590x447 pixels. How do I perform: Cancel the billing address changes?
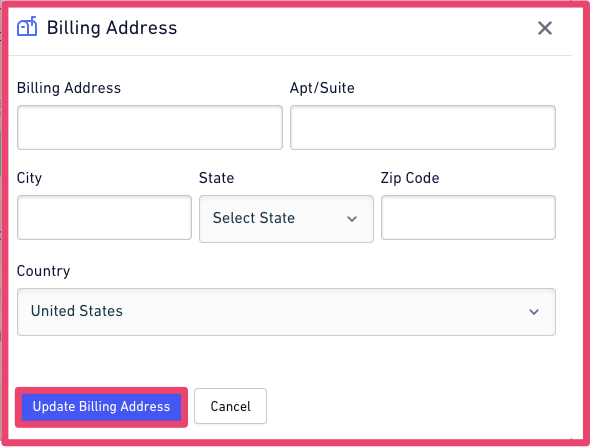(230, 406)
